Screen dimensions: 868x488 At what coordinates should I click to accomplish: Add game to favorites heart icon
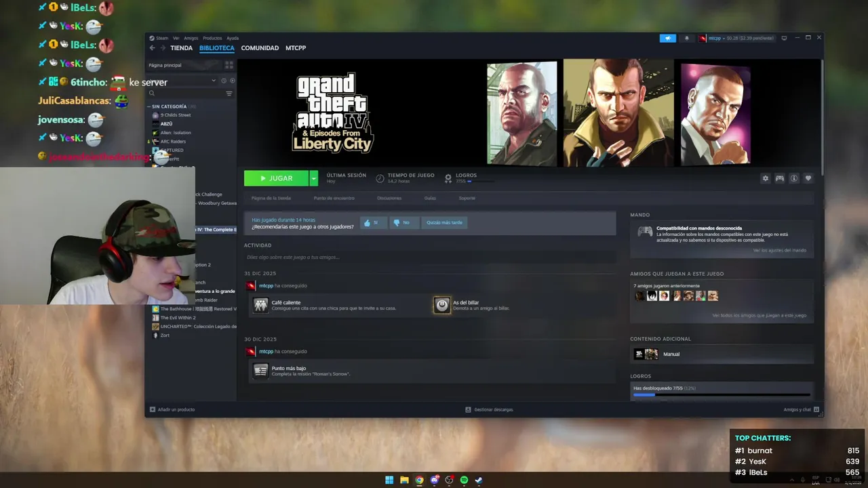(x=808, y=178)
